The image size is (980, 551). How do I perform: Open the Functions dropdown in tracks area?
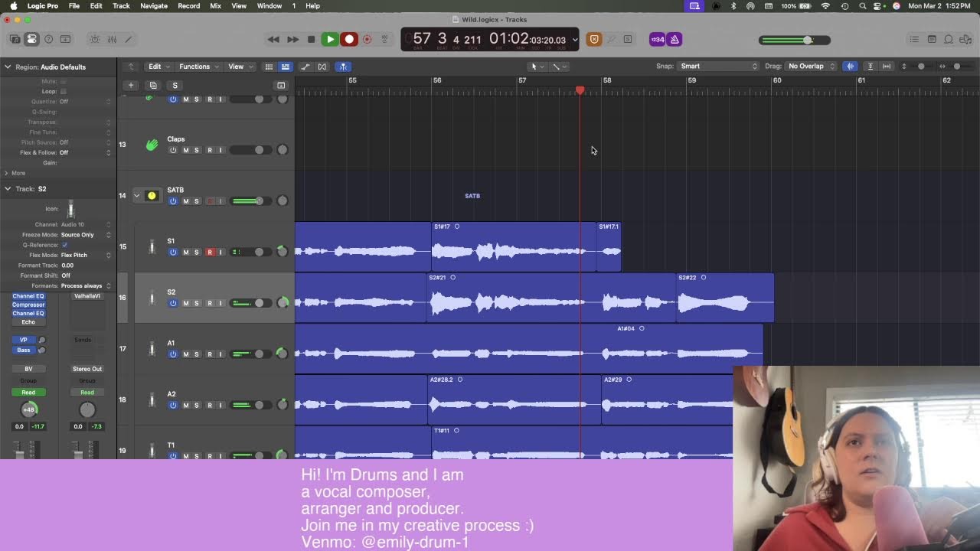point(198,67)
